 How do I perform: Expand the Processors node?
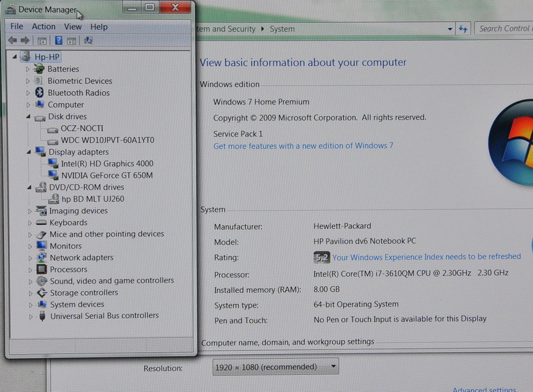(30, 270)
